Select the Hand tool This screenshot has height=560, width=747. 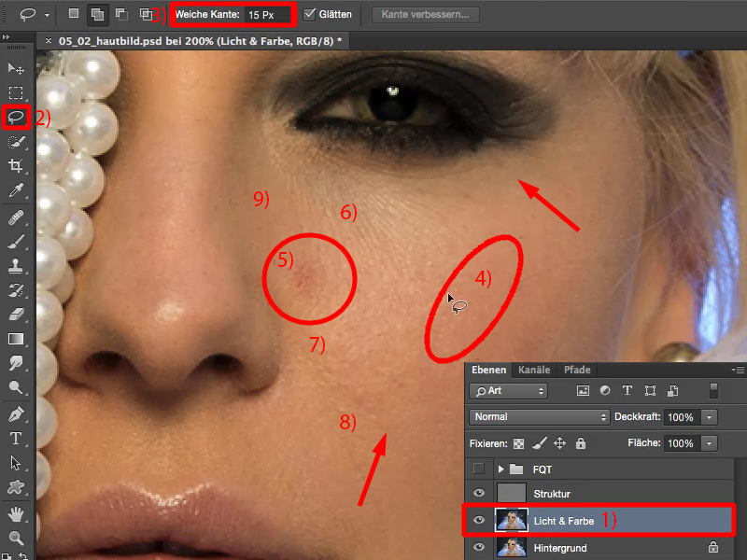pos(16,514)
